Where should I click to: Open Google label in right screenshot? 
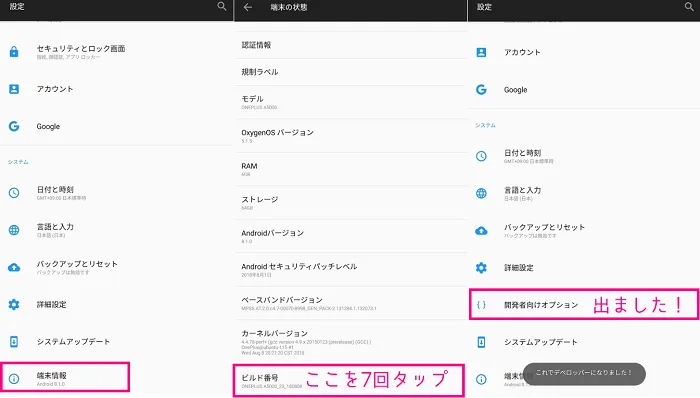pos(516,90)
